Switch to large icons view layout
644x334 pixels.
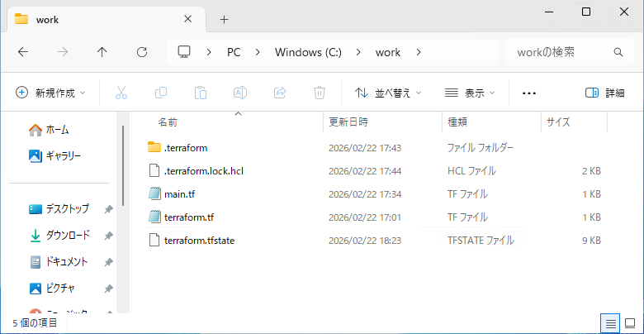pyautogui.click(x=630, y=322)
